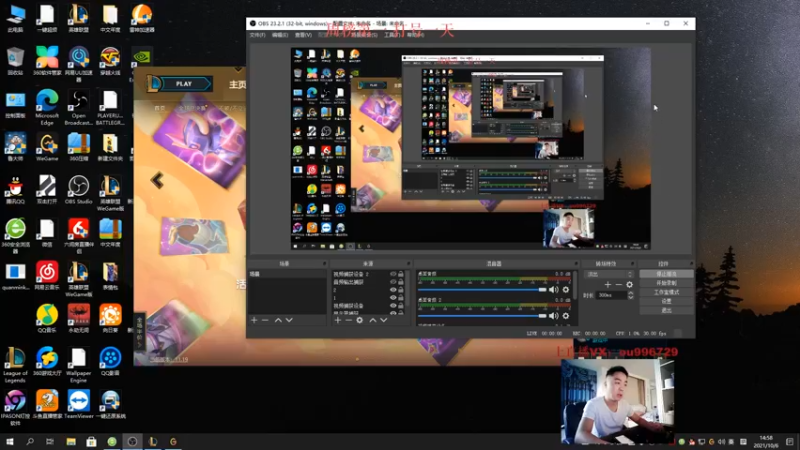The image size is (800, 450).
Task: Select the WeGame desktop icon
Action: 47,147
